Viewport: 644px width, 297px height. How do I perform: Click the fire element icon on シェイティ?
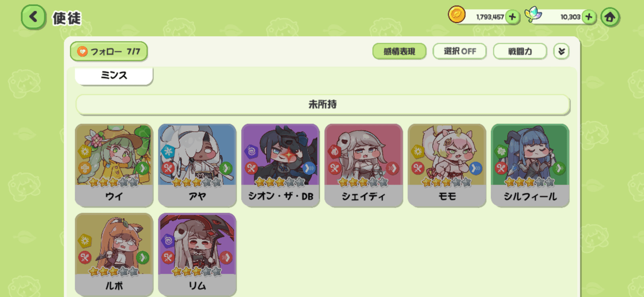(x=334, y=151)
